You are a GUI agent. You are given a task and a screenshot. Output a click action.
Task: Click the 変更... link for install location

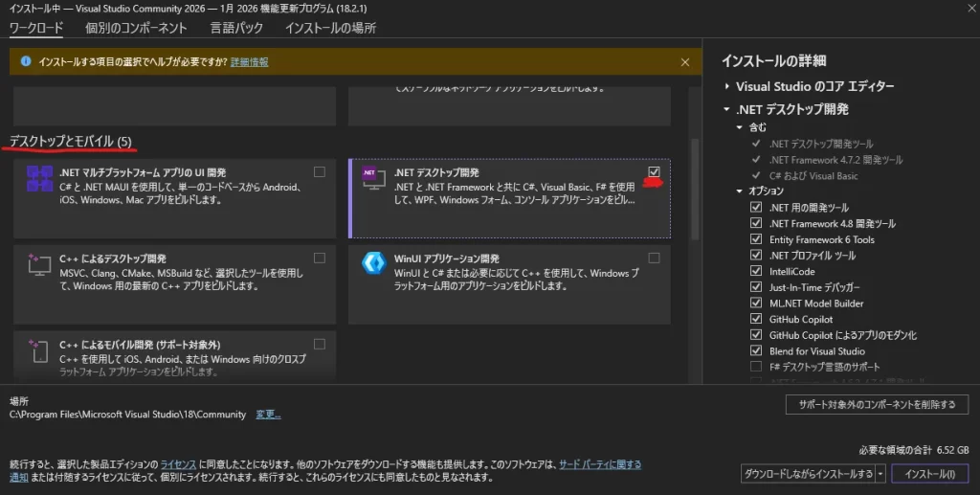click(x=268, y=415)
